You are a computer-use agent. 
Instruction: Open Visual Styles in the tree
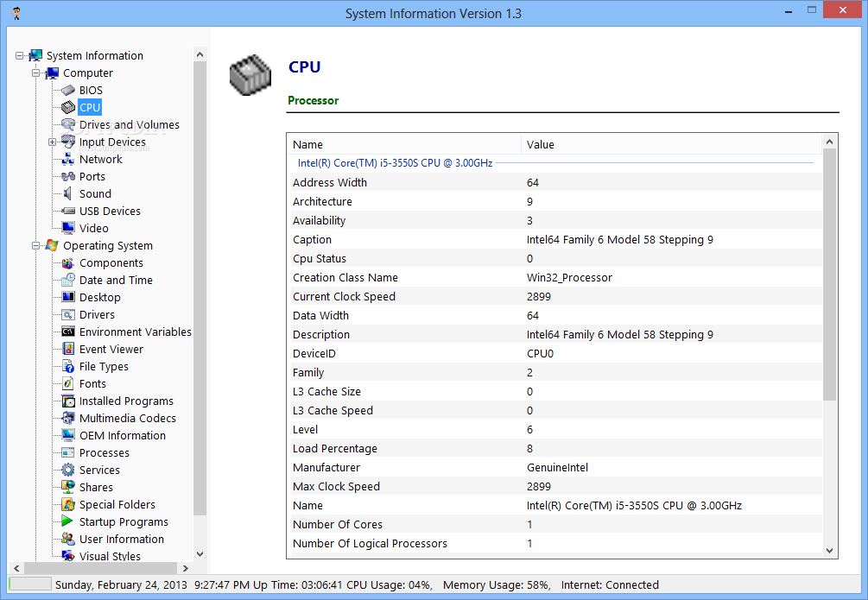[x=110, y=556]
